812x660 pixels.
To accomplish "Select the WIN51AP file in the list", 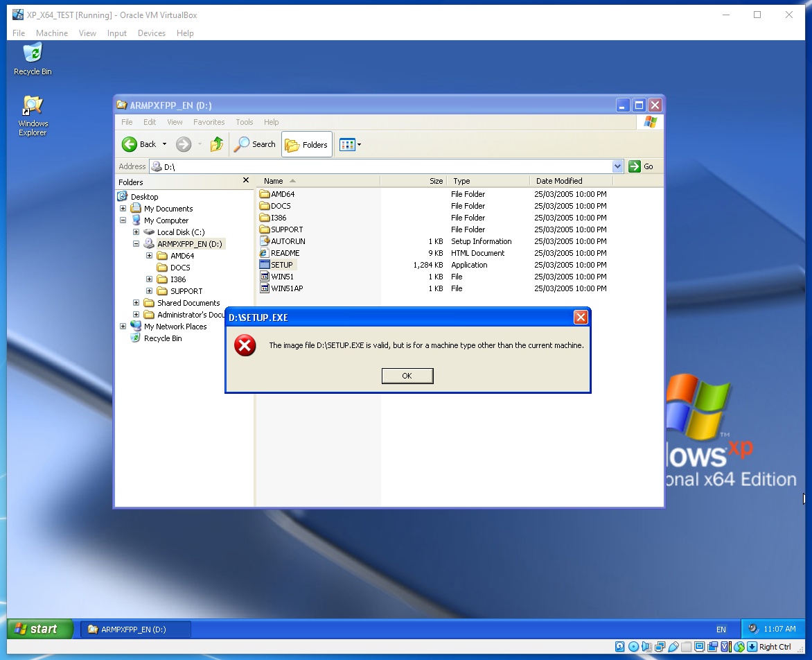I will point(282,288).
